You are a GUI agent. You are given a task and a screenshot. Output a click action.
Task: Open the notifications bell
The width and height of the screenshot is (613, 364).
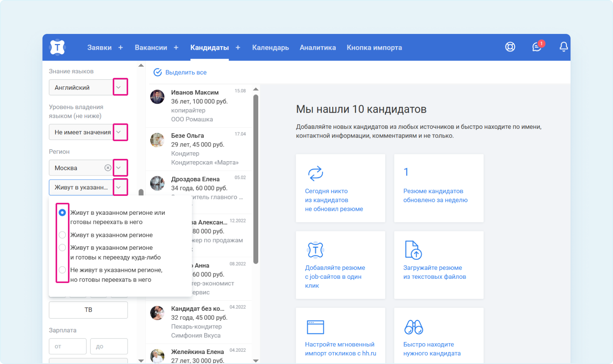pyautogui.click(x=563, y=47)
